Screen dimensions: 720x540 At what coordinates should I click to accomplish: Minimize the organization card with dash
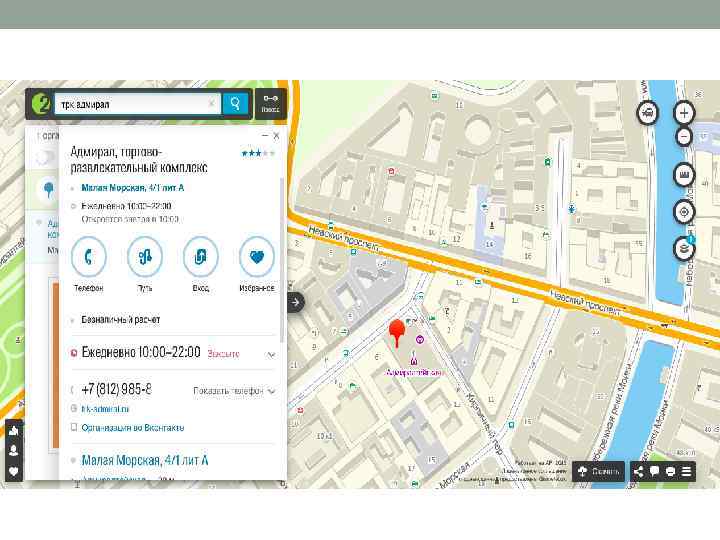click(x=264, y=135)
